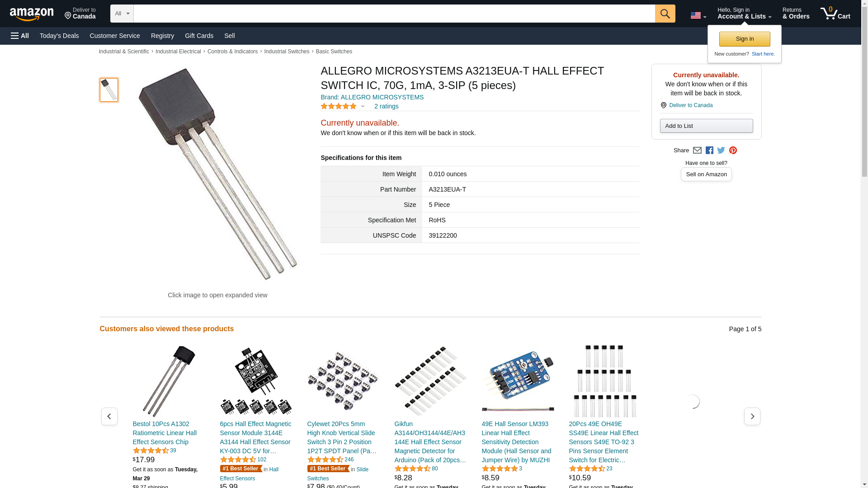Image resolution: width=868 pixels, height=488 pixels.
Task: Focus the Amazon search text field
Action: pos(394,14)
